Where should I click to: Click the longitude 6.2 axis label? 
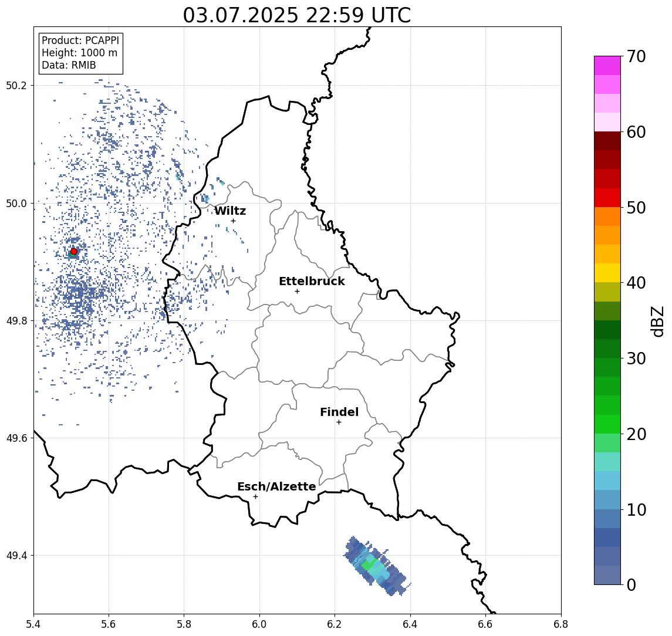335,624
